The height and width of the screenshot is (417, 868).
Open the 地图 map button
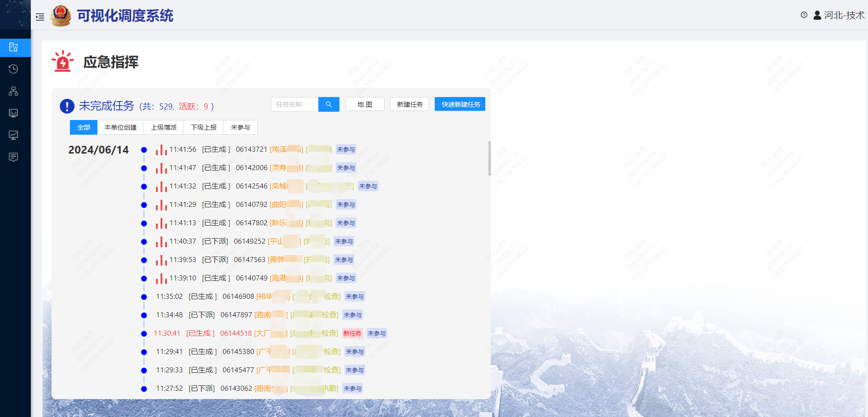365,104
